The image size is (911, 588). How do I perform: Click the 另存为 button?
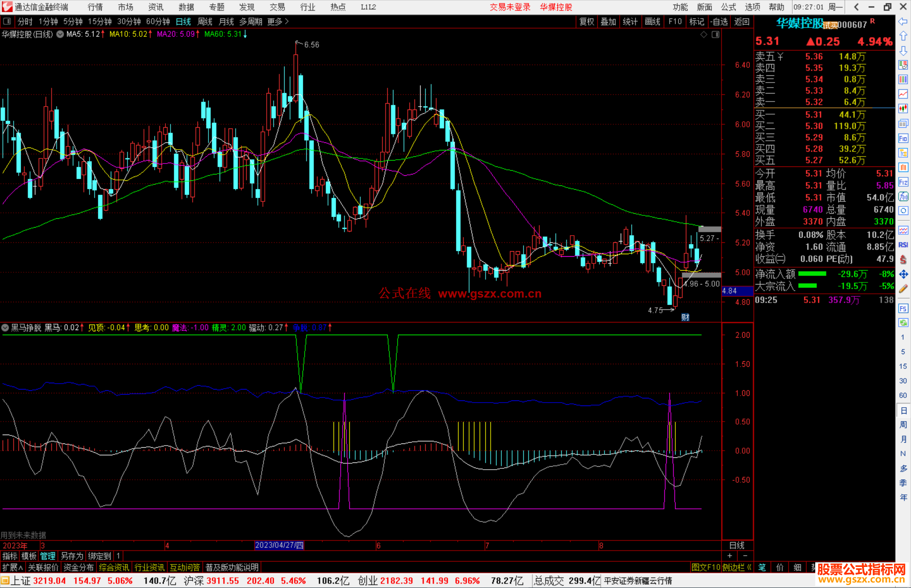[x=72, y=556]
